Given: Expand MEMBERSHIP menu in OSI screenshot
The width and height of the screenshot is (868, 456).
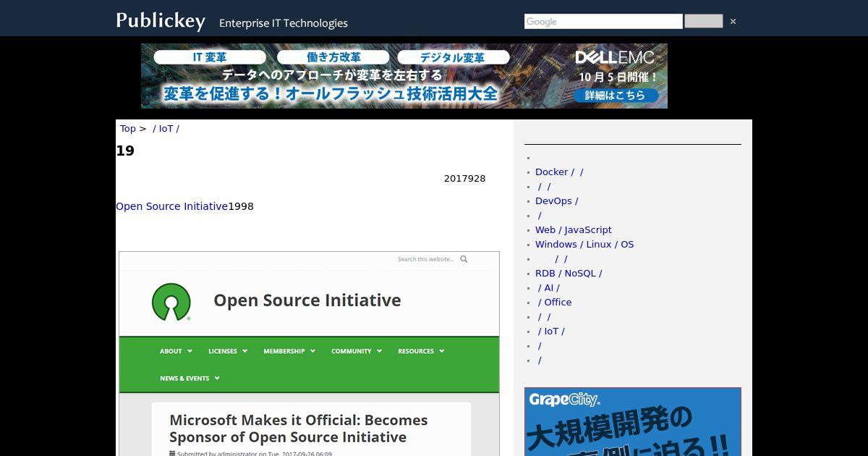Looking at the screenshot, I should [289, 351].
